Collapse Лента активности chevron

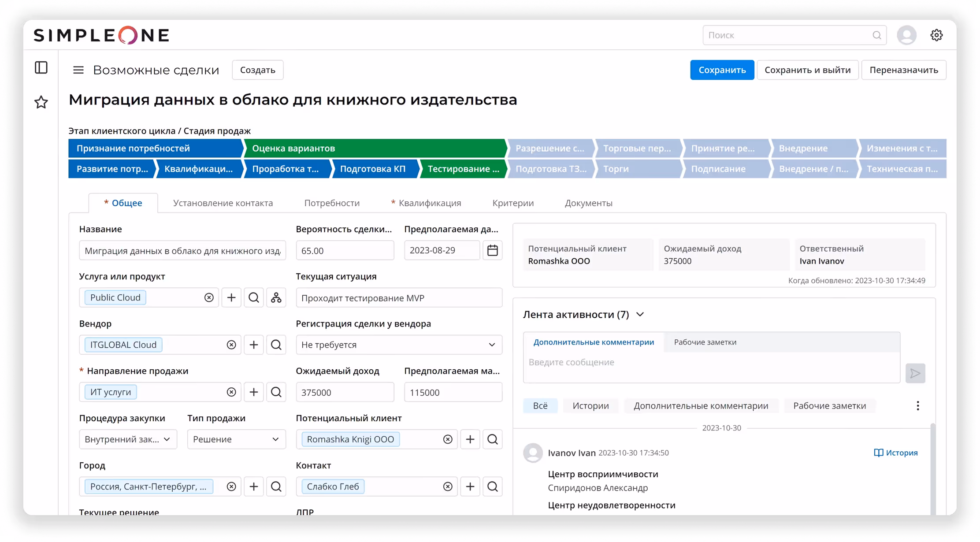tap(640, 314)
